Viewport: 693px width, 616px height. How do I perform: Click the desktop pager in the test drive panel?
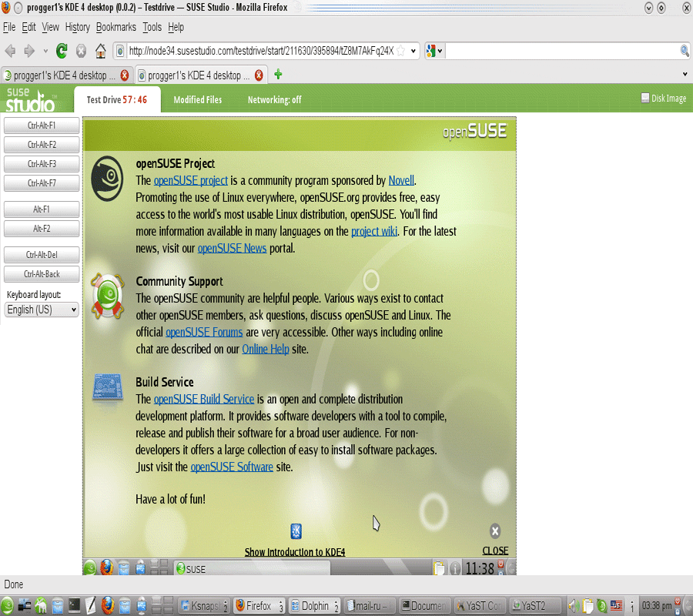[159, 567]
